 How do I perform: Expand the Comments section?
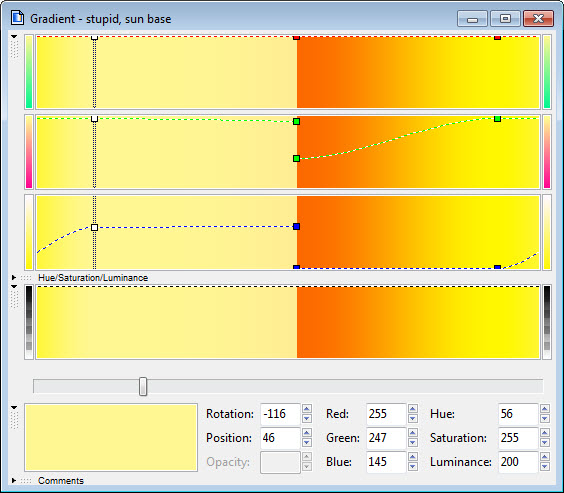point(14,480)
